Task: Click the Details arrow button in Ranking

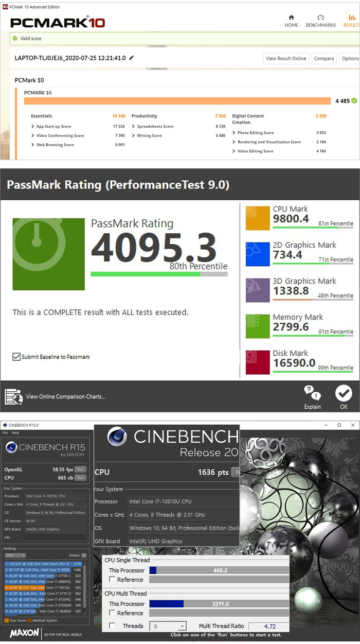Action: pyautogui.click(x=84, y=555)
